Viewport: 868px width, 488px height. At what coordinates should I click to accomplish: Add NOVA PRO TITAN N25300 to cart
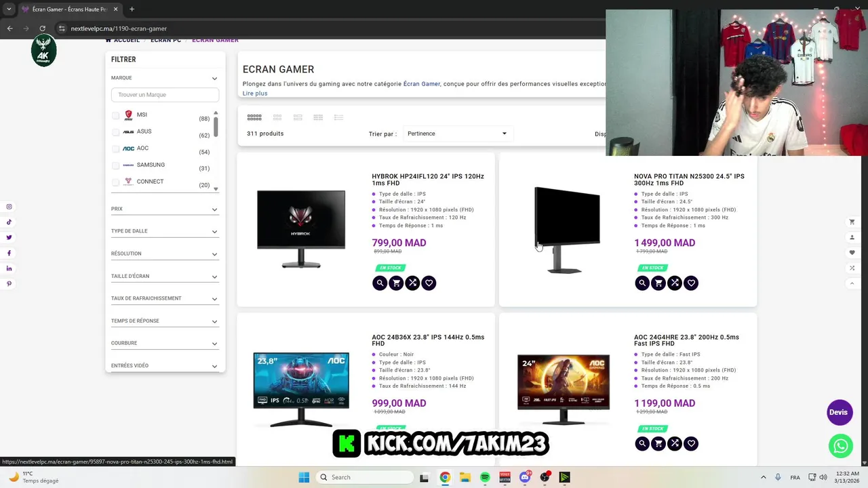[658, 283]
